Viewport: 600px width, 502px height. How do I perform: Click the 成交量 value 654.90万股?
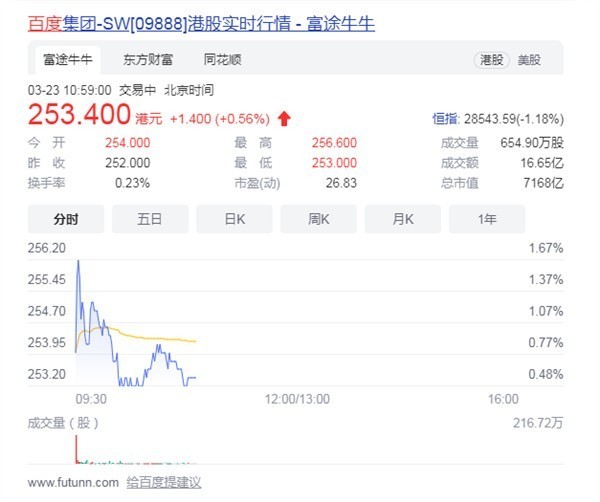(x=532, y=143)
